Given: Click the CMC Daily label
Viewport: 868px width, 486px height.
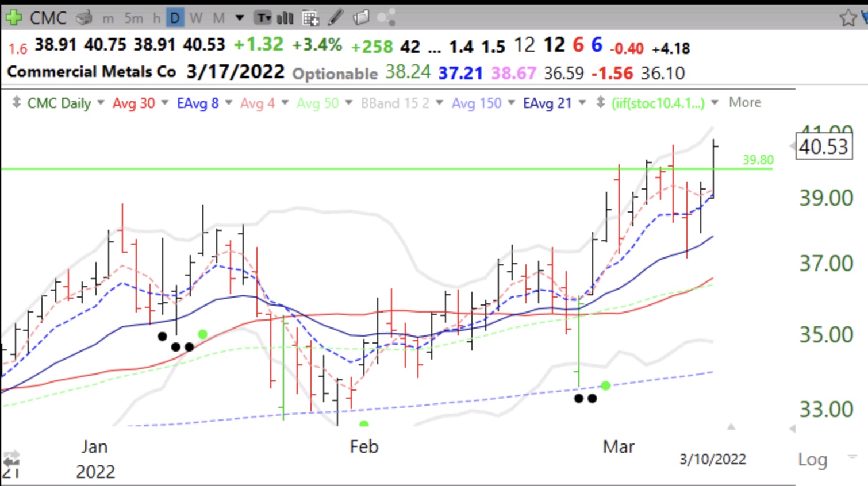Looking at the screenshot, I should [x=59, y=103].
